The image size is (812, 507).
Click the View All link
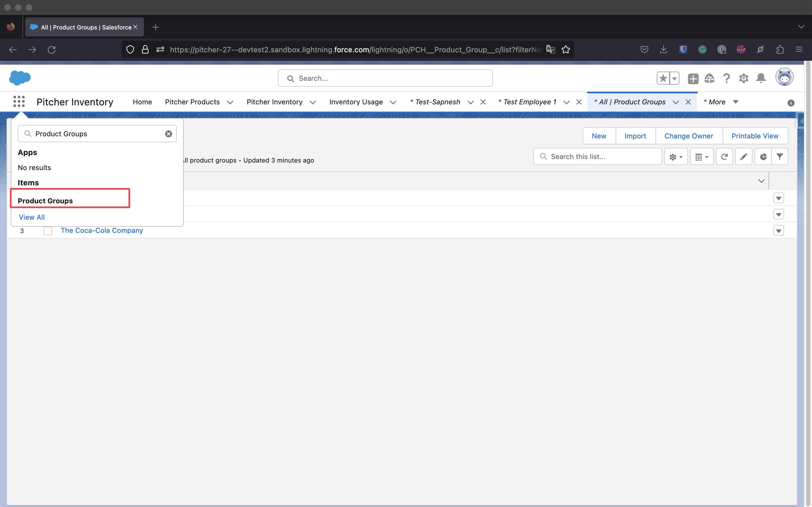(31, 217)
